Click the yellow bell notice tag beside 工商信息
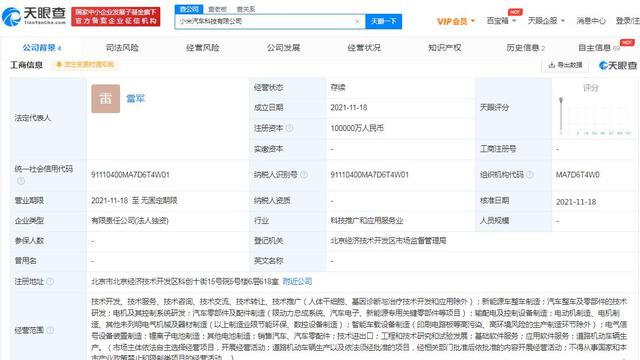The image size is (640, 360). [85, 65]
